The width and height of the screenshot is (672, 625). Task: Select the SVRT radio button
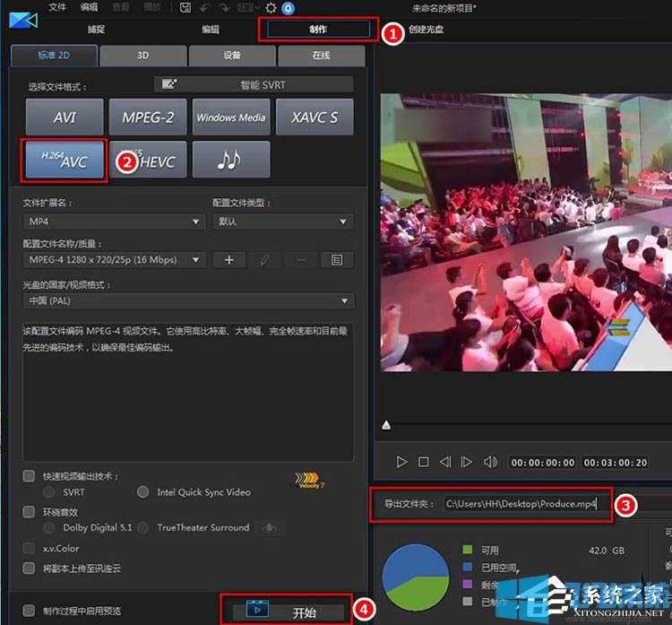[49, 491]
